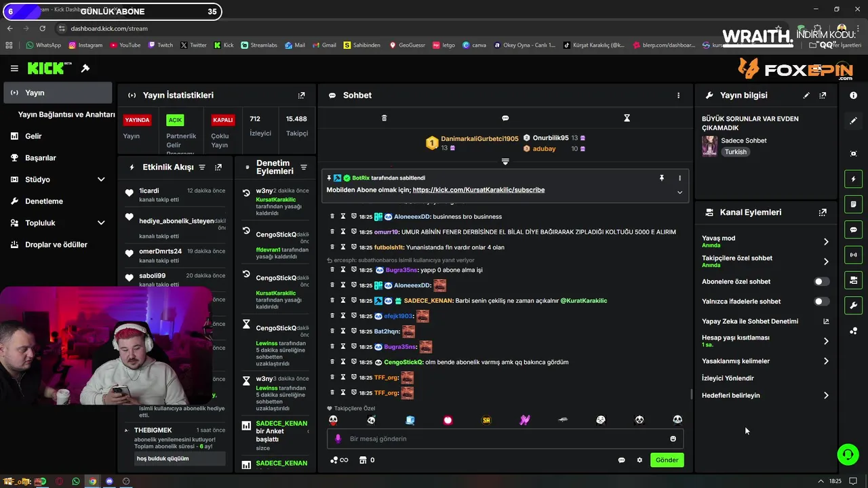
Task: Unpin the BotRix pinned message
Action: [662, 178]
